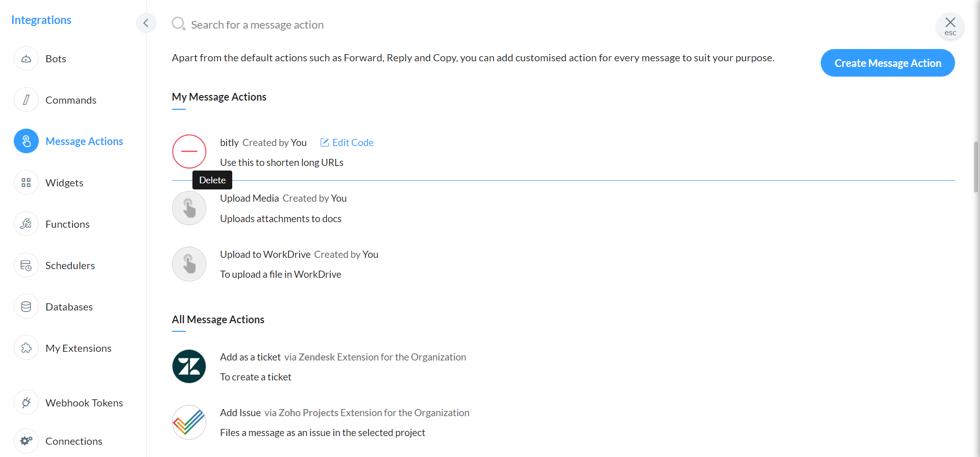Click the Zoho Projects logo icon

pos(189,422)
